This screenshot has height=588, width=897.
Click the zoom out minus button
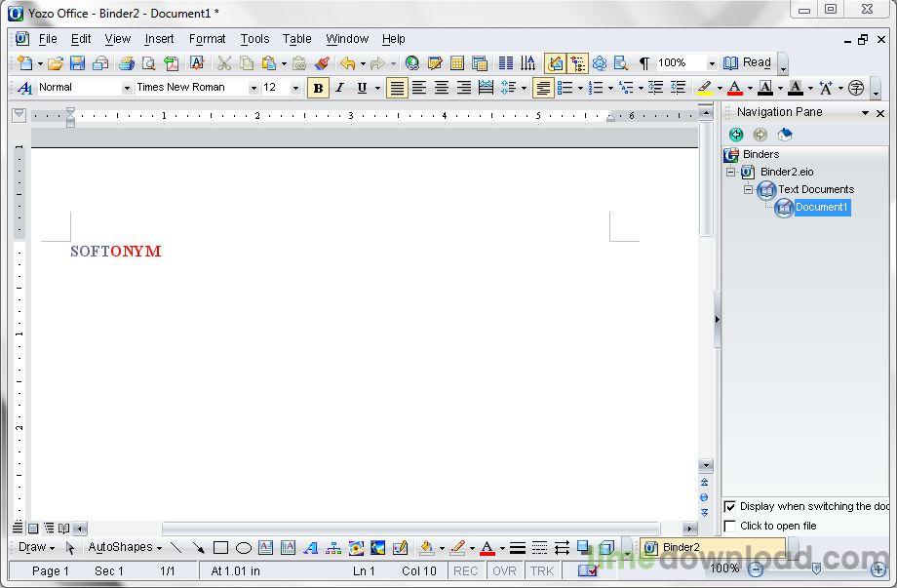coord(755,569)
